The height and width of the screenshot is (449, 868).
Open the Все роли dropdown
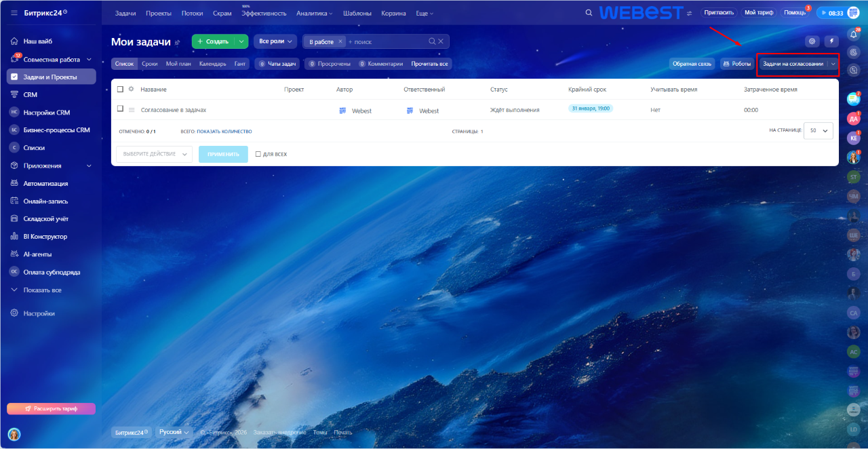[x=276, y=41]
